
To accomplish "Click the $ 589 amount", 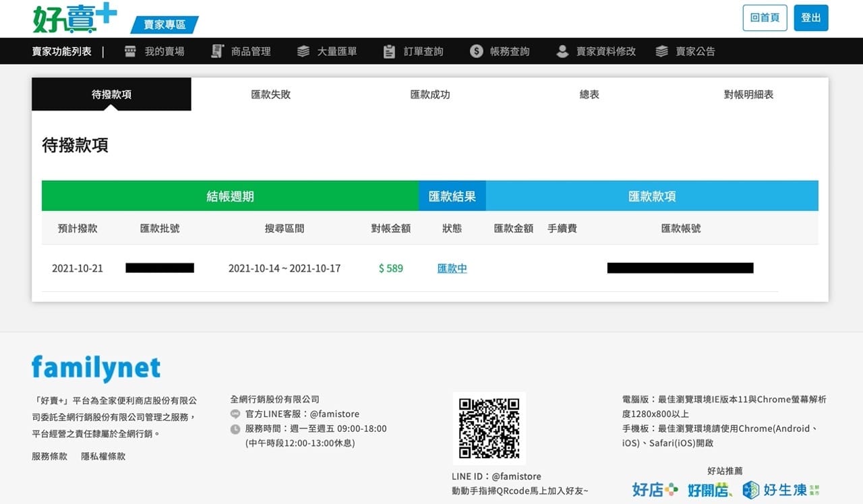I will pos(391,268).
